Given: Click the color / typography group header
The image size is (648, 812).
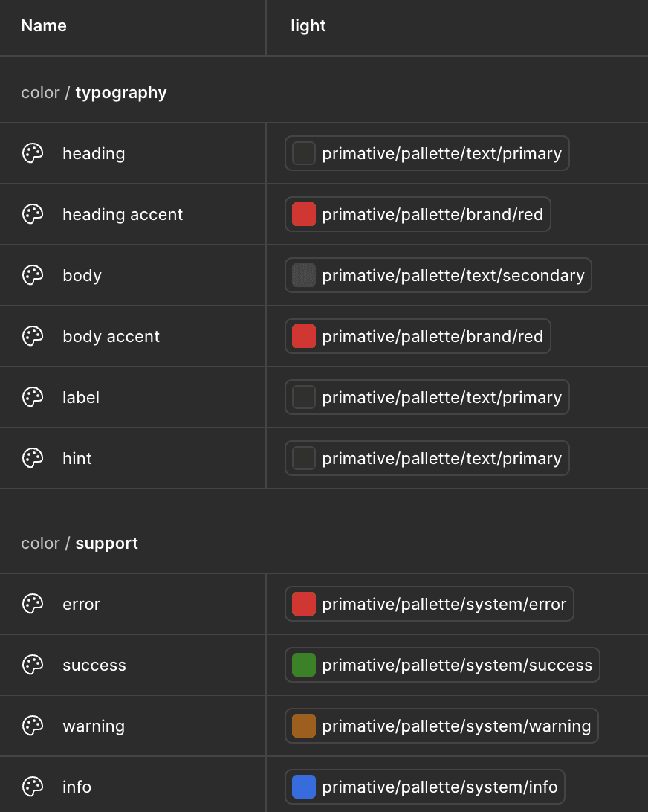Looking at the screenshot, I should (94, 93).
